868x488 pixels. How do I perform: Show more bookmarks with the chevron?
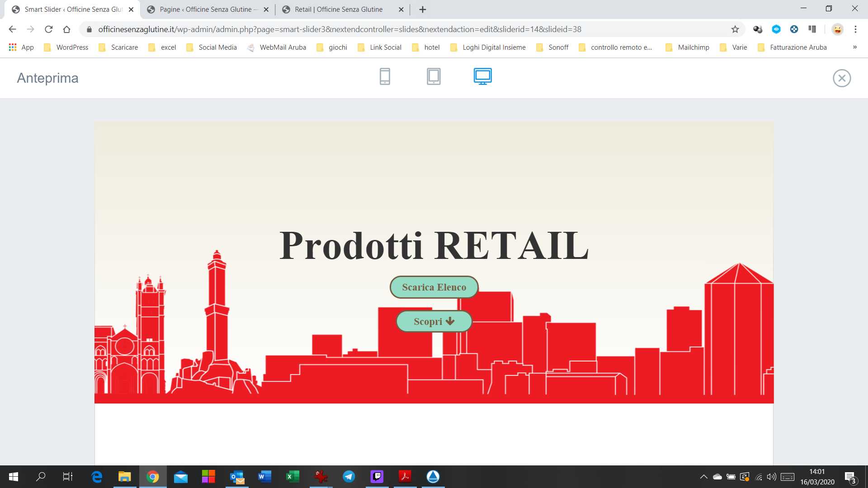point(854,47)
